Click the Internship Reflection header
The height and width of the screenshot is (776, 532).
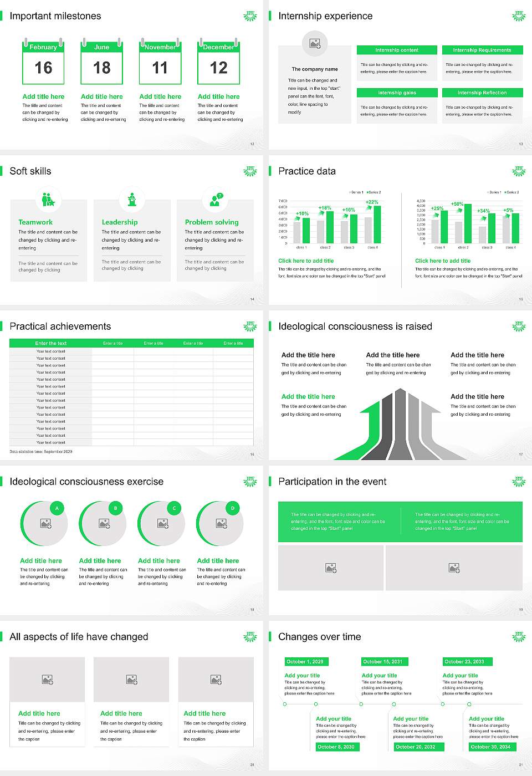point(482,93)
